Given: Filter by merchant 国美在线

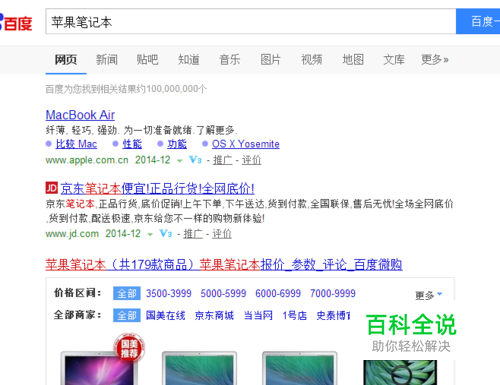Looking at the screenshot, I should (x=165, y=315).
